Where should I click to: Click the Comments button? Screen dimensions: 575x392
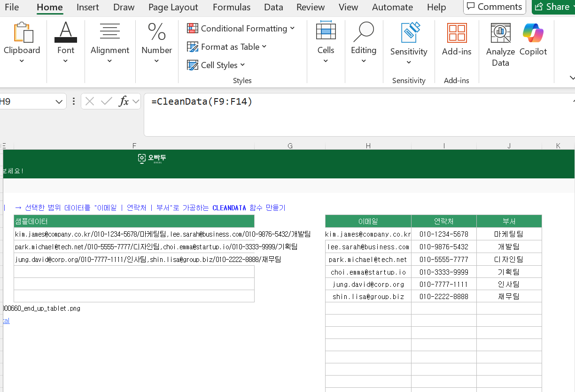click(494, 7)
